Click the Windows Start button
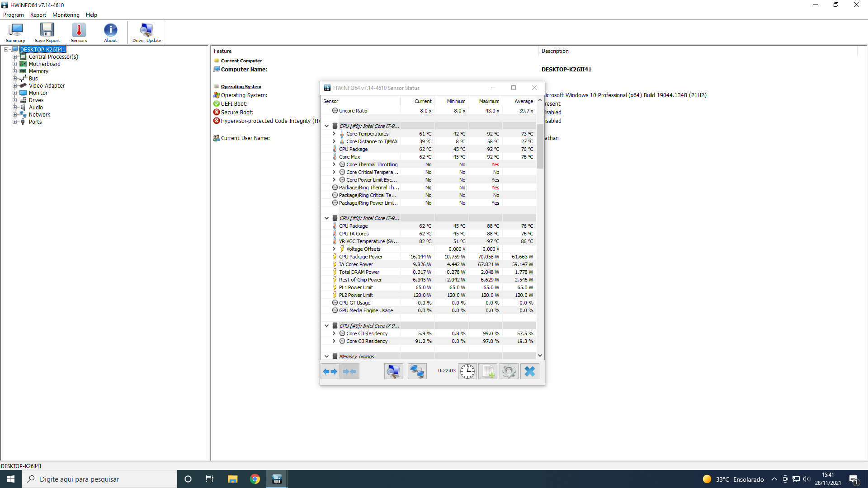 11,479
